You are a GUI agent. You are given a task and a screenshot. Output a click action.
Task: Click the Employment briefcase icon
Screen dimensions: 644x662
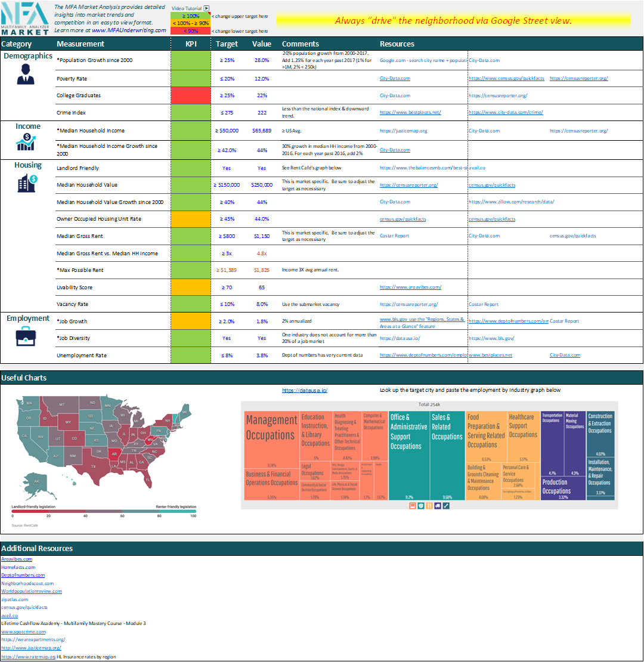(x=27, y=337)
